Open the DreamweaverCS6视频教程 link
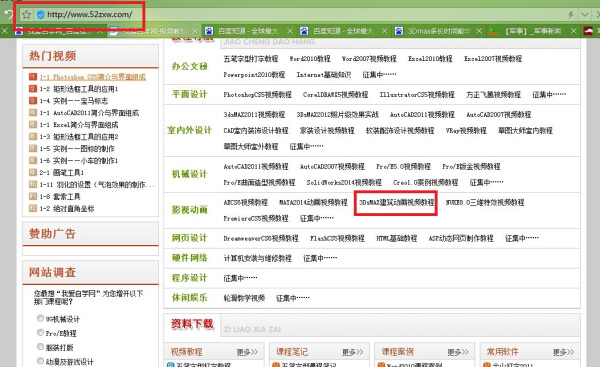Screen dimensions: 600x367 point(261,238)
